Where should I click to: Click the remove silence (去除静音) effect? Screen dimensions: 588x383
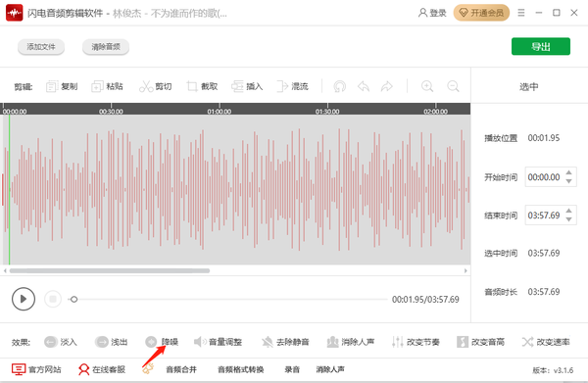[x=285, y=342]
